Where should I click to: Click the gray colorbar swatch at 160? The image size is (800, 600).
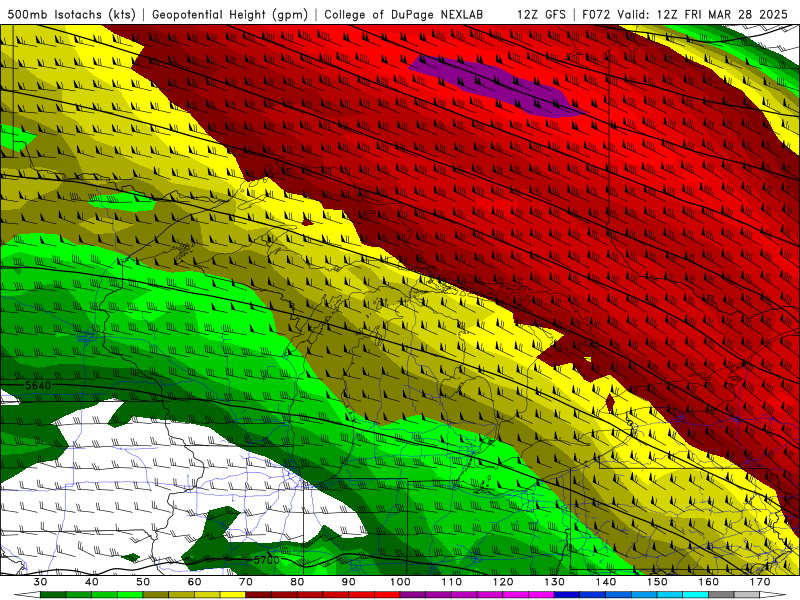click(721, 595)
